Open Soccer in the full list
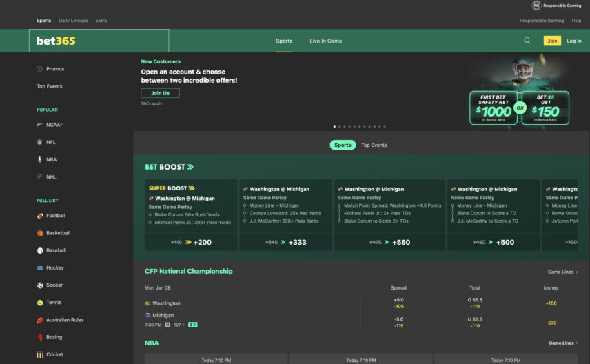This screenshot has height=364, width=590. click(x=50, y=285)
